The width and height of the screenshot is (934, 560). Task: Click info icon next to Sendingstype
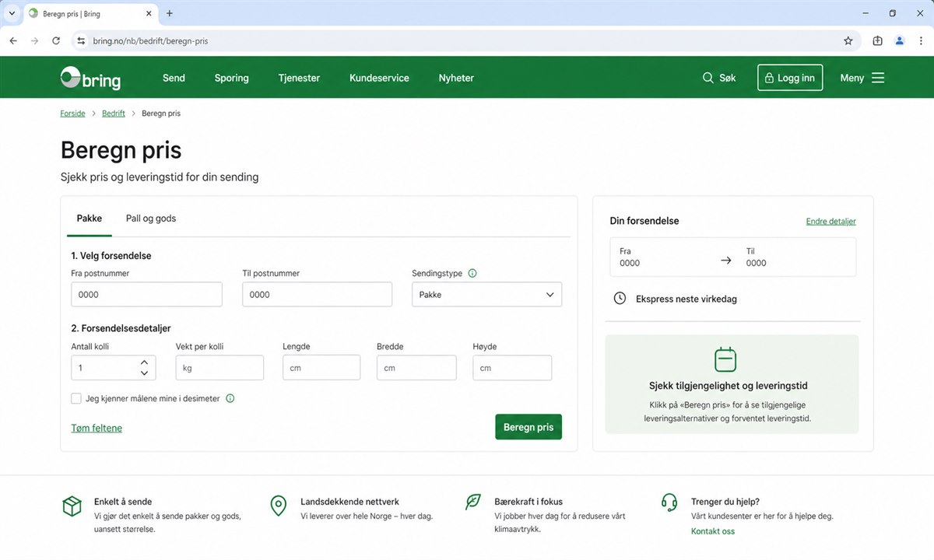(472, 273)
